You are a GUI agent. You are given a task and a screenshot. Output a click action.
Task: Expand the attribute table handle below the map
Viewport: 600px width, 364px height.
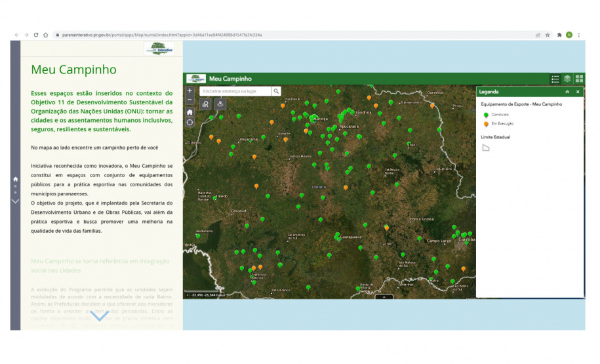[x=384, y=296]
